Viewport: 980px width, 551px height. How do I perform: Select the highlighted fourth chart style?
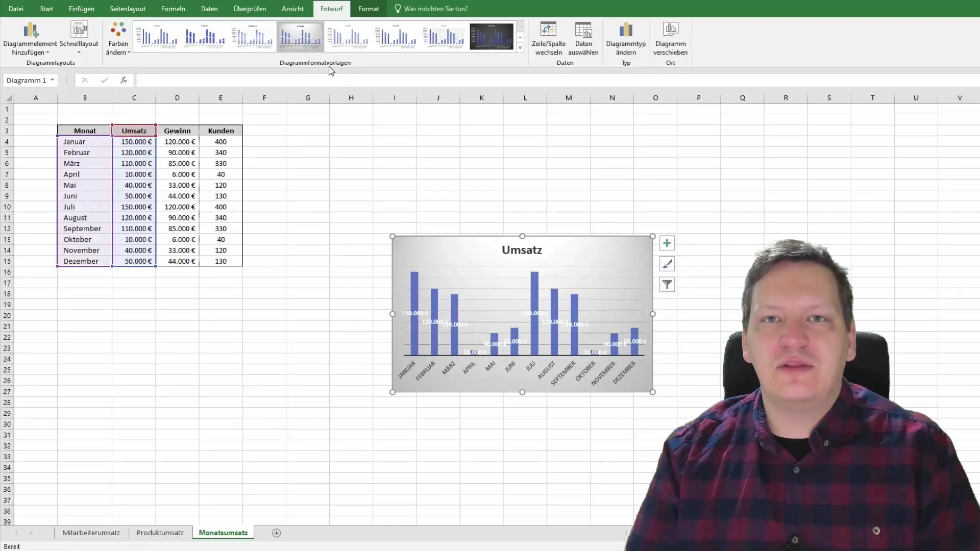pyautogui.click(x=300, y=37)
